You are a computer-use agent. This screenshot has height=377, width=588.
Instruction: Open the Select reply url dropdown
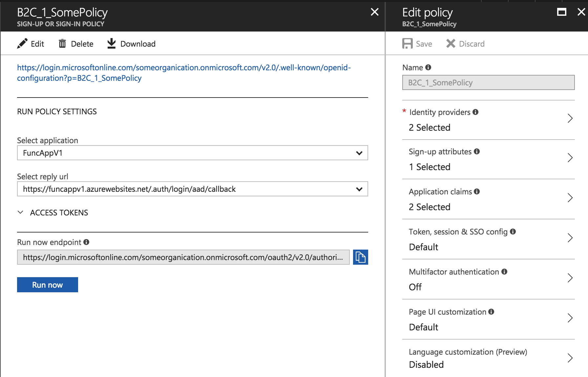click(x=193, y=189)
